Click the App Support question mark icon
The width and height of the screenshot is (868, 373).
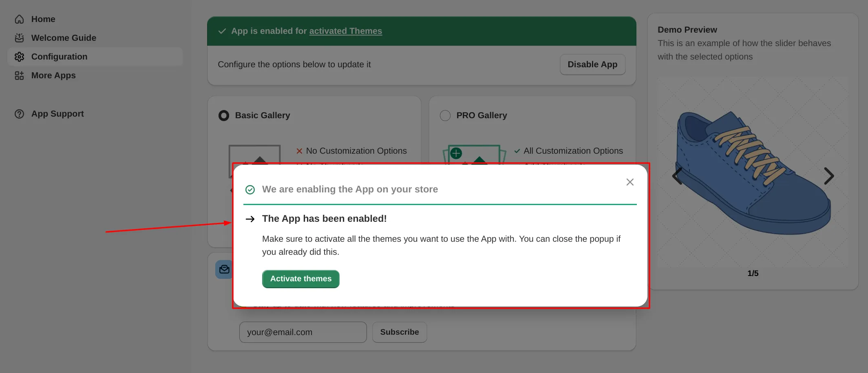tap(19, 114)
